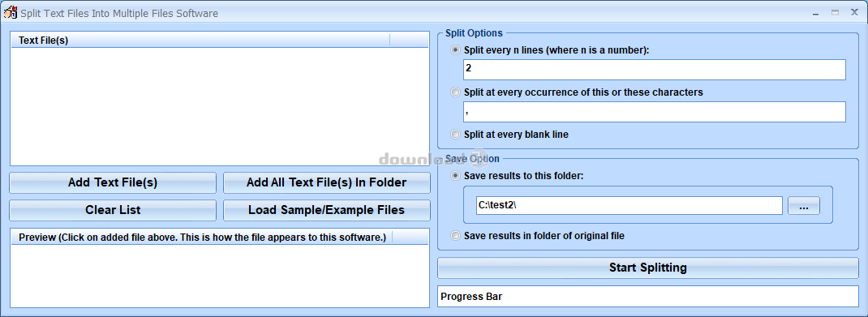The width and height of the screenshot is (868, 317).
Task: Open folder browser with the '...' button
Action: tap(803, 207)
